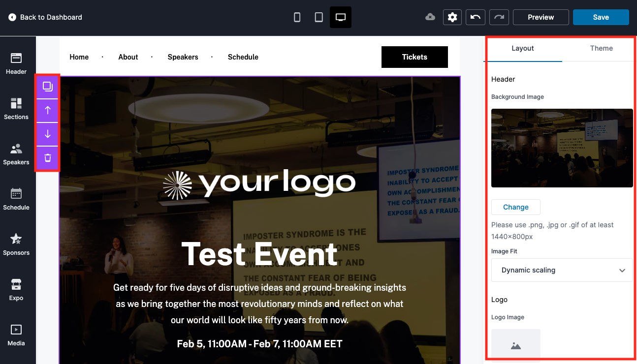Screen dimensions: 637x364
Task: Open the Schedule panel in sidebar
Action: pos(16,199)
